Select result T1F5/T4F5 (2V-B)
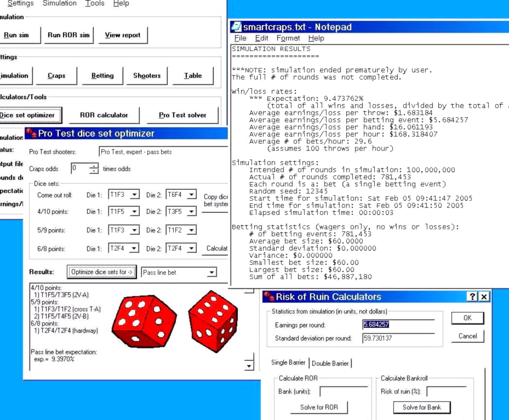Screen dimensions: 509x420 [x=61, y=316]
